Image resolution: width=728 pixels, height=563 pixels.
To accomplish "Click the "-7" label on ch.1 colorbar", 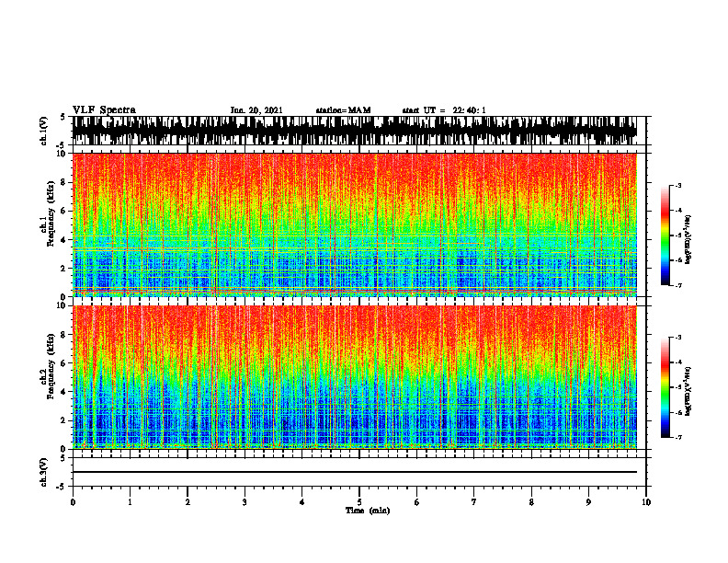I will pos(678,285).
